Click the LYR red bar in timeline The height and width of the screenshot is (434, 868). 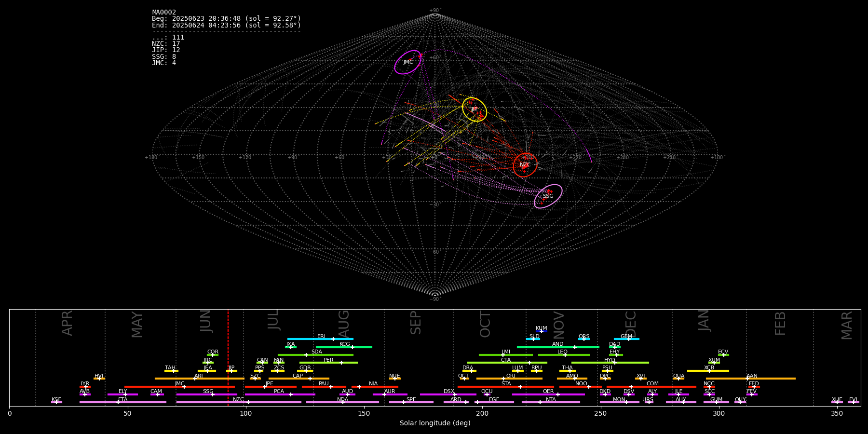point(85,386)
